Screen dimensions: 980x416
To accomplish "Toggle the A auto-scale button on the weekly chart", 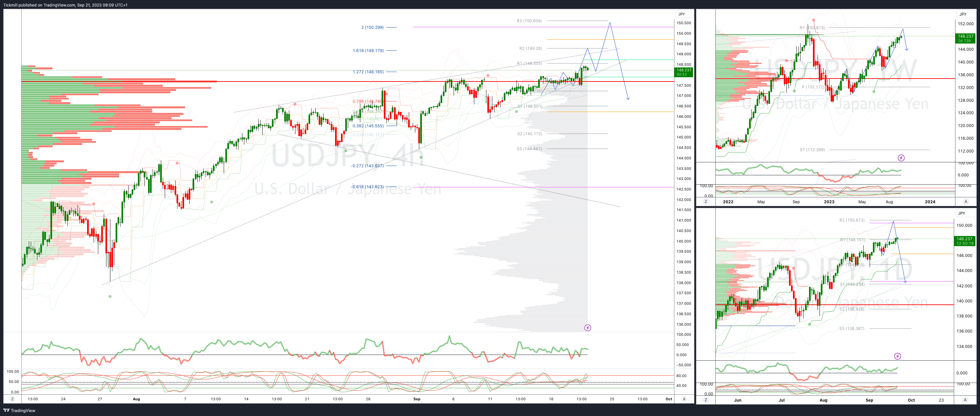I will pos(966,202).
